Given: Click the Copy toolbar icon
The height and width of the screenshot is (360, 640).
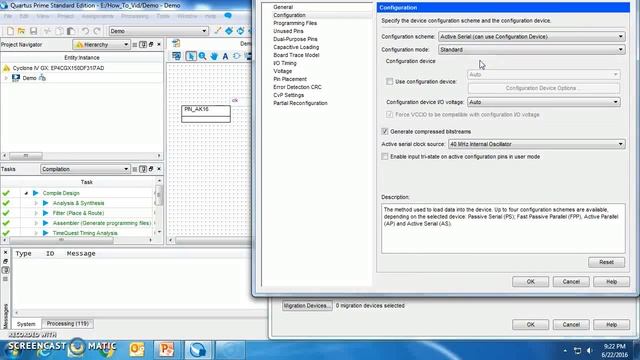Looking at the screenshot, I should 59,31.
